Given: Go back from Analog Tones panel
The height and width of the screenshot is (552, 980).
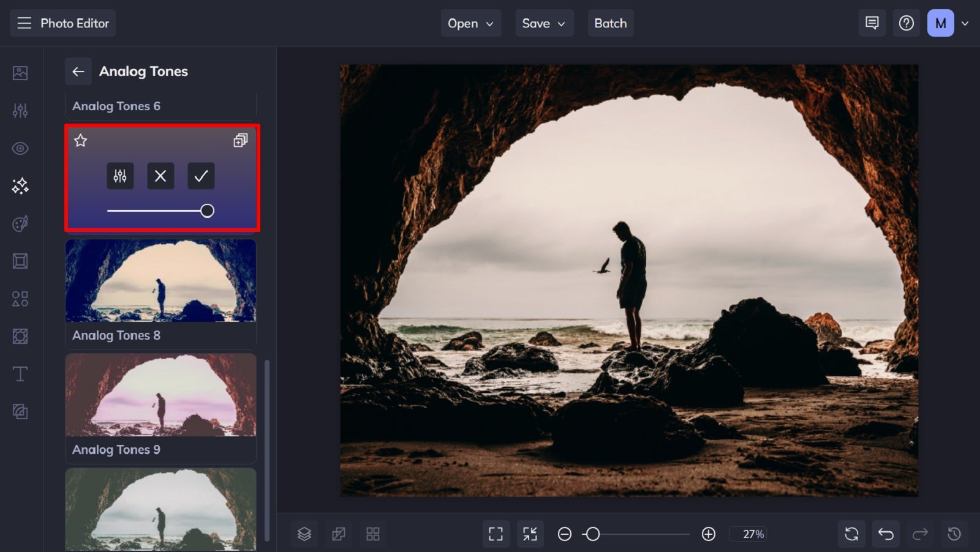Looking at the screenshot, I should [x=78, y=72].
